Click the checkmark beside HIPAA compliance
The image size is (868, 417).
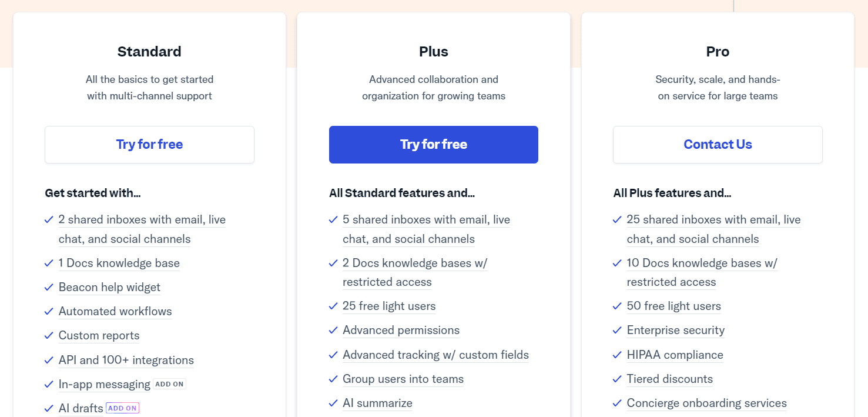tap(618, 355)
